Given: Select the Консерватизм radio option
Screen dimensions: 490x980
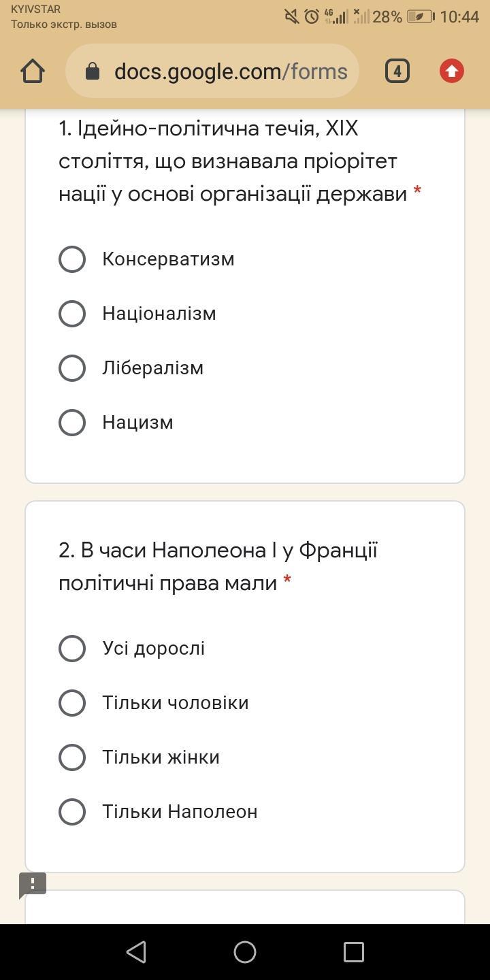Looking at the screenshot, I should coord(72,259).
